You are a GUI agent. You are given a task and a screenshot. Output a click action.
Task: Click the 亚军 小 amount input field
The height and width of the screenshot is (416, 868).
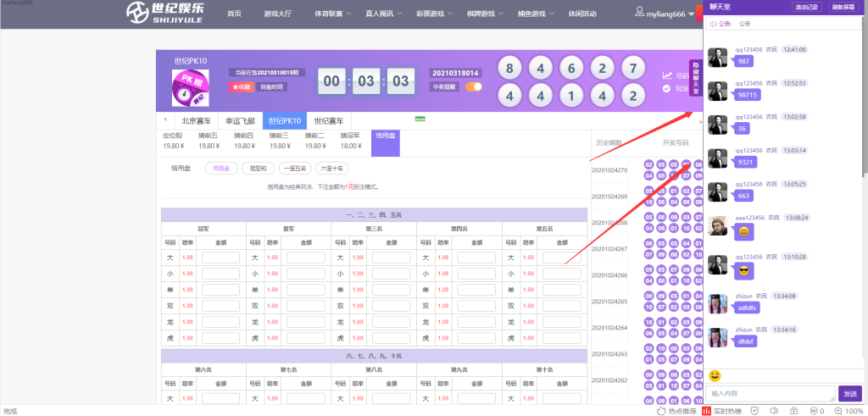(305, 274)
